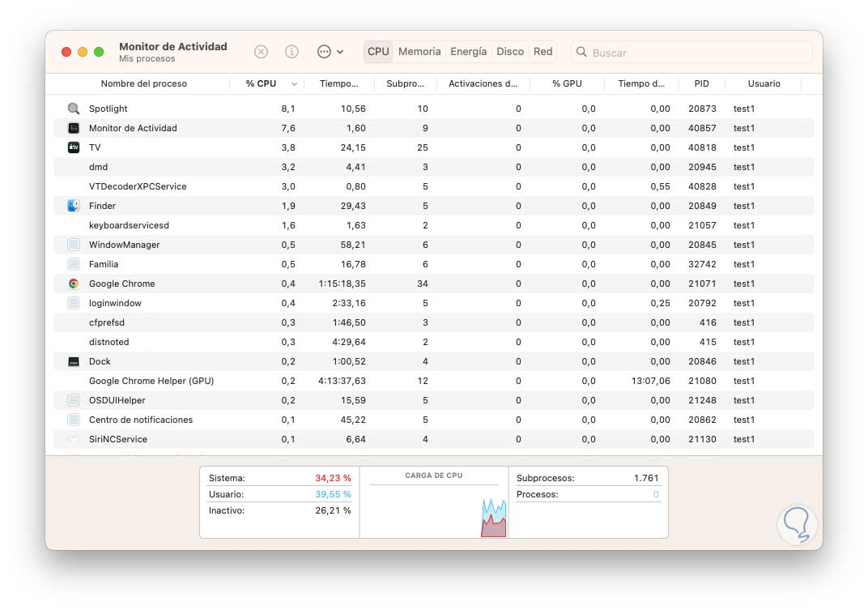
Task: Click the Familia process icon
Action: (73, 264)
